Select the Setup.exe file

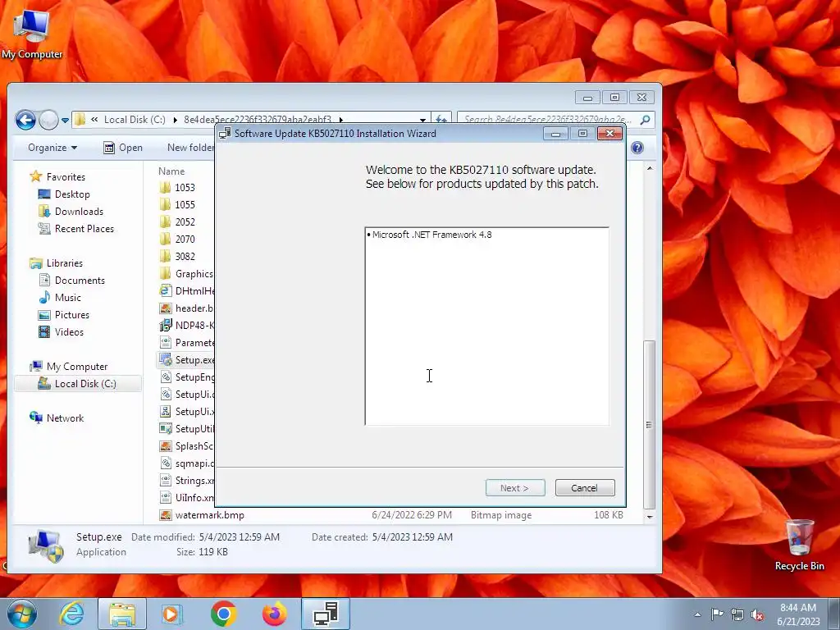[186, 360]
